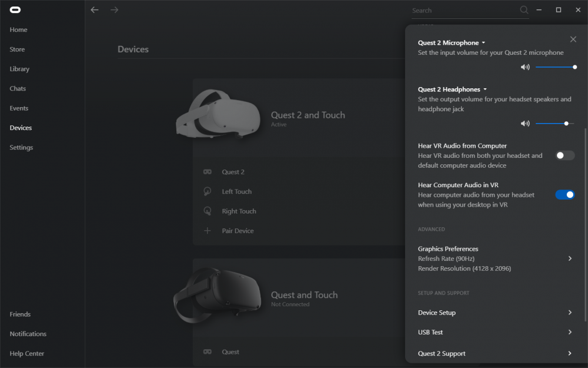
Task: Click the Left Touch controller icon
Action: click(x=208, y=191)
